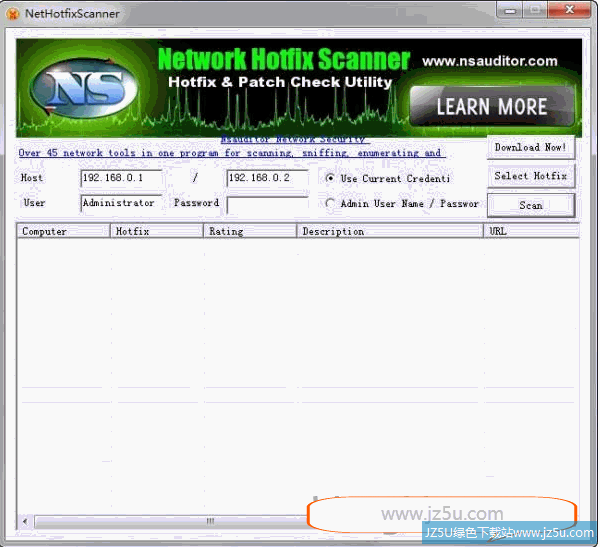Click the Network Hotfix Scanner banner title

[x=284, y=59]
